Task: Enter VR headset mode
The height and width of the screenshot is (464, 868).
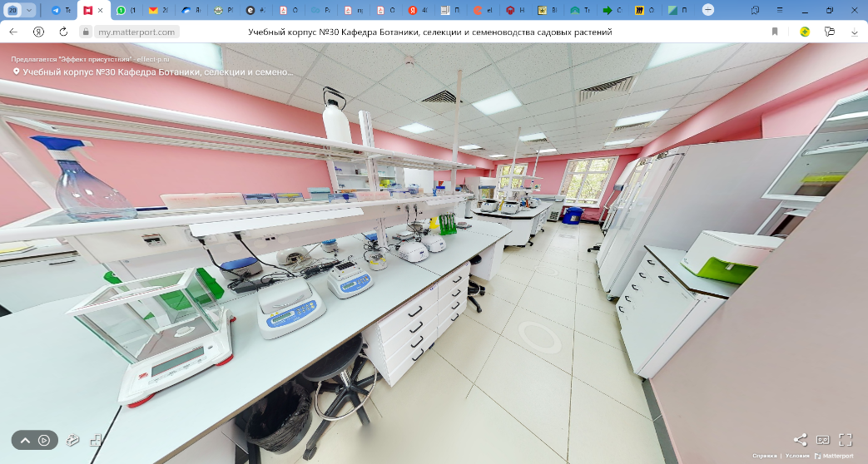Action: [822, 440]
